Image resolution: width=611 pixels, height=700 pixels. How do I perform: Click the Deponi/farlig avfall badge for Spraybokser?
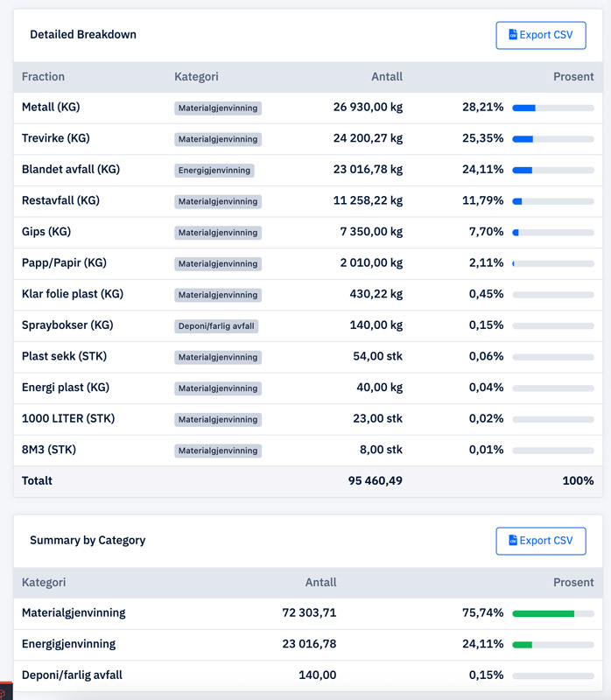click(217, 326)
